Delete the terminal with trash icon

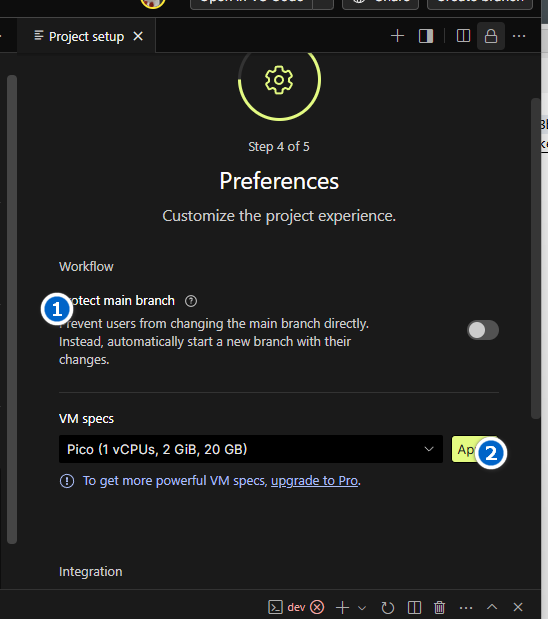point(439,607)
